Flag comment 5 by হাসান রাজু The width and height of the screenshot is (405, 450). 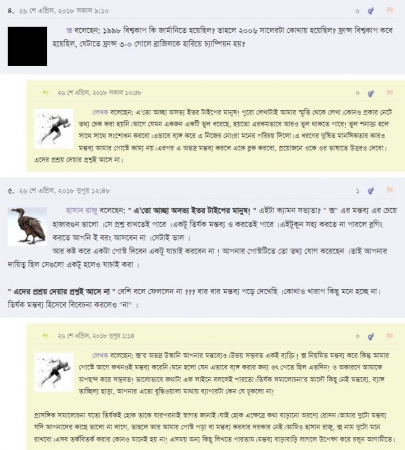tap(389, 191)
